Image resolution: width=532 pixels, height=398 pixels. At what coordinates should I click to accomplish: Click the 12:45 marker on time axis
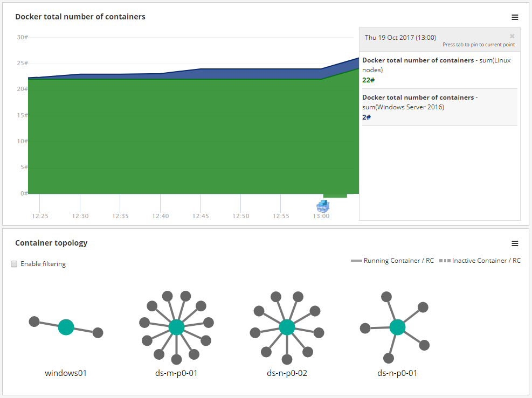[200, 216]
